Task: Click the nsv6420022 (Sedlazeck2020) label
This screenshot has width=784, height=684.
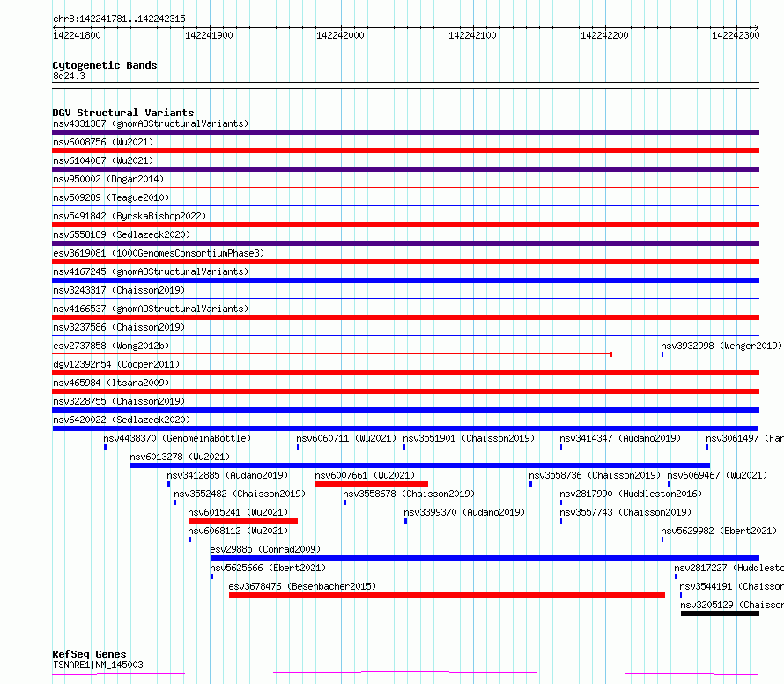Action: (x=122, y=420)
